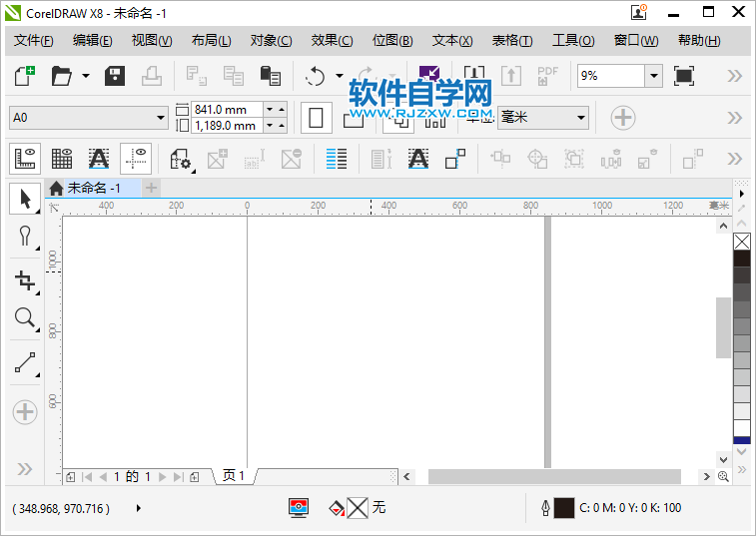756x536 pixels.
Task: Click the page width 841.0 mm field
Action: [227, 110]
